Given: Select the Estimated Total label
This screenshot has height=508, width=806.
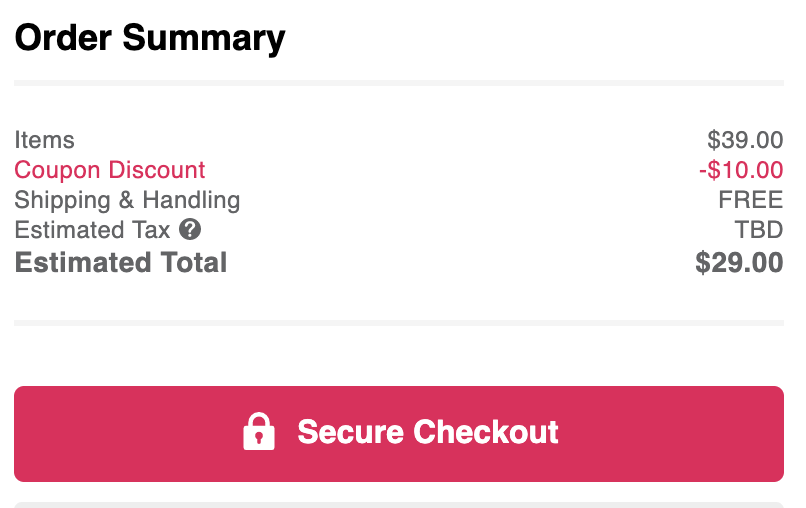Looking at the screenshot, I should [x=120, y=263].
